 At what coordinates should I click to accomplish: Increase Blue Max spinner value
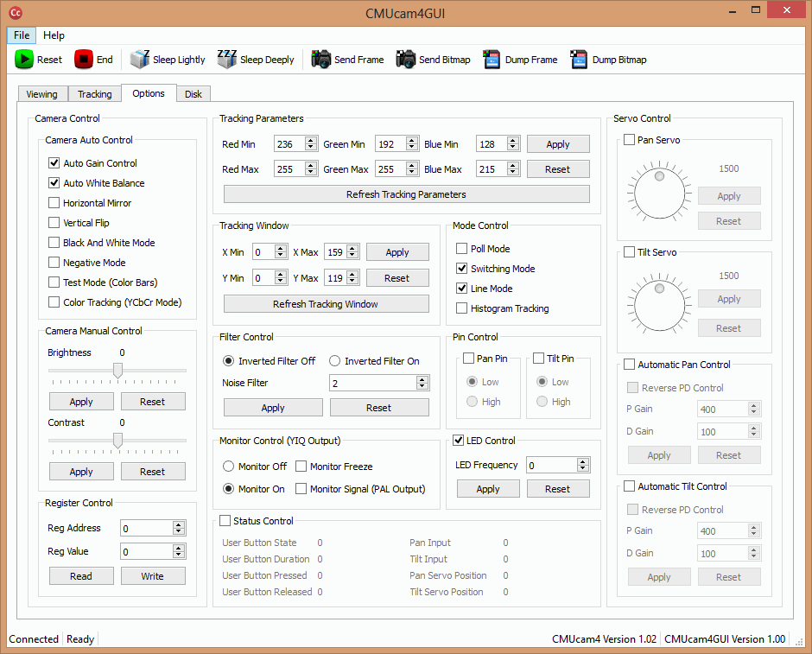coord(512,165)
